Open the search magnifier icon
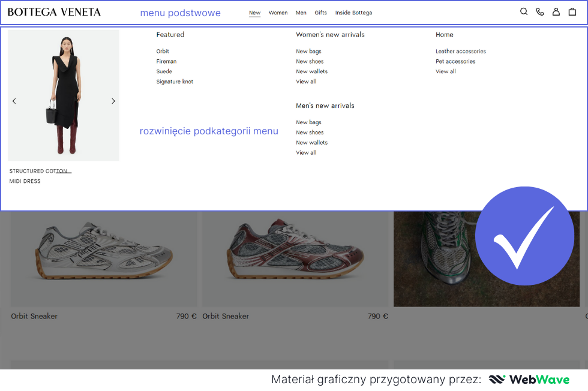The height and width of the screenshot is (391, 588). tap(524, 12)
